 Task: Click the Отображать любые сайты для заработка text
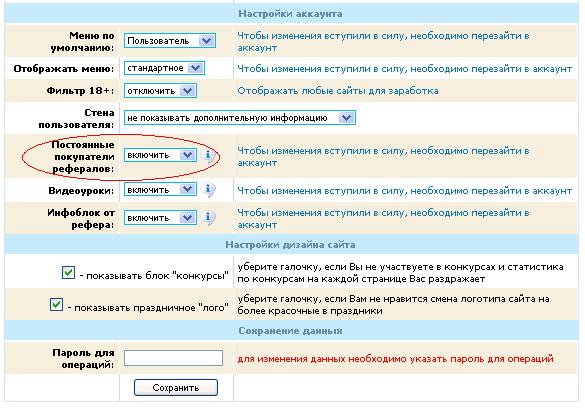338,91
